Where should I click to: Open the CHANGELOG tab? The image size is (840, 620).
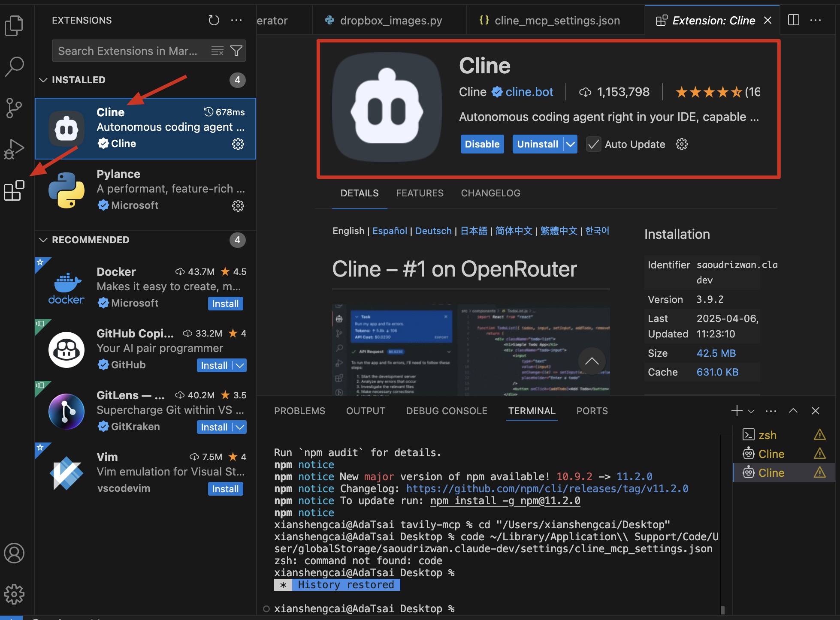[x=490, y=193]
